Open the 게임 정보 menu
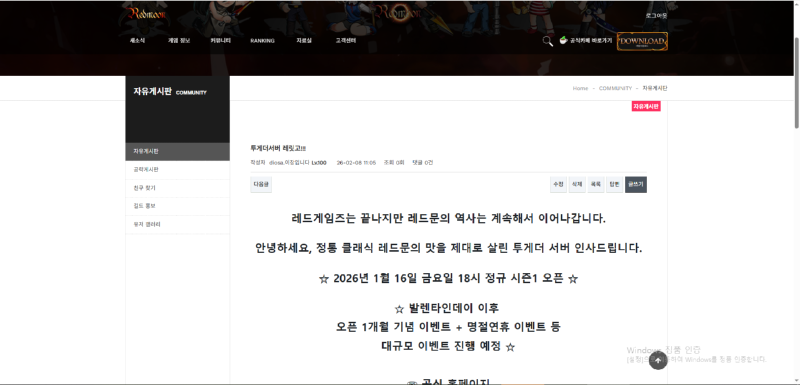 pos(179,41)
